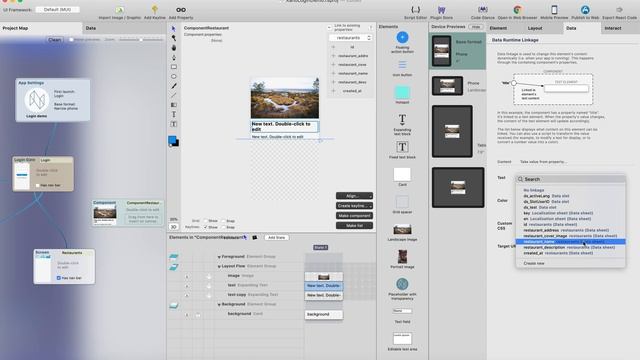Switch to the Project Map tab
The image size is (640, 360).
41,28
